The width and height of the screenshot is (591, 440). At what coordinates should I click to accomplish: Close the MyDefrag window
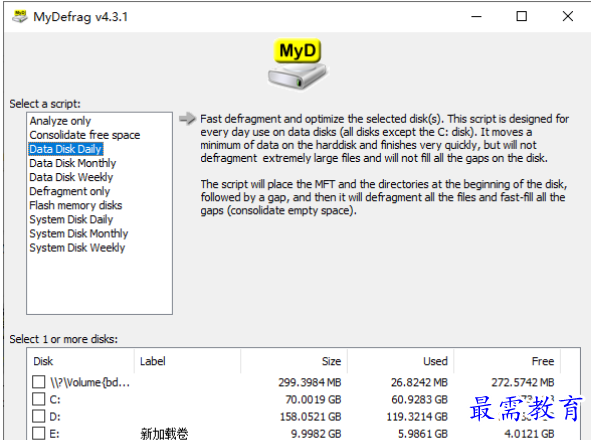[x=568, y=16]
